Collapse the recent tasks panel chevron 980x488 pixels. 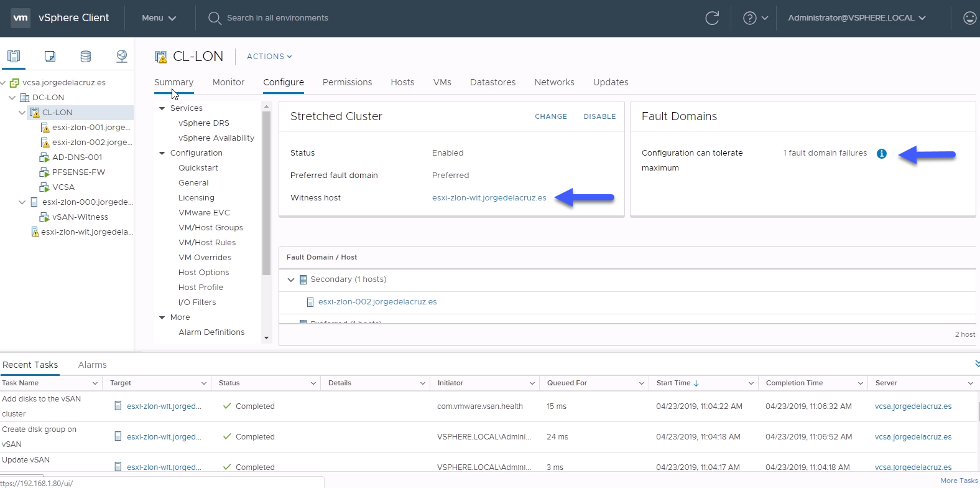976,364
